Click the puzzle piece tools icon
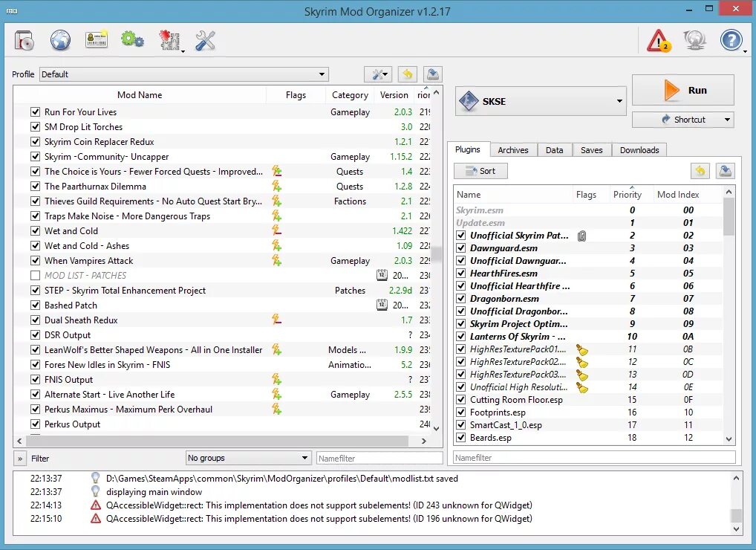 coord(169,41)
